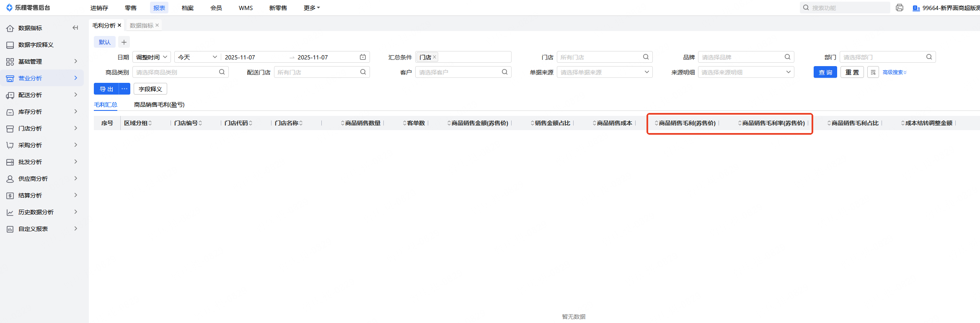Expand the 配送分析 sidebar section
The width and height of the screenshot is (980, 323).
tap(76, 95)
